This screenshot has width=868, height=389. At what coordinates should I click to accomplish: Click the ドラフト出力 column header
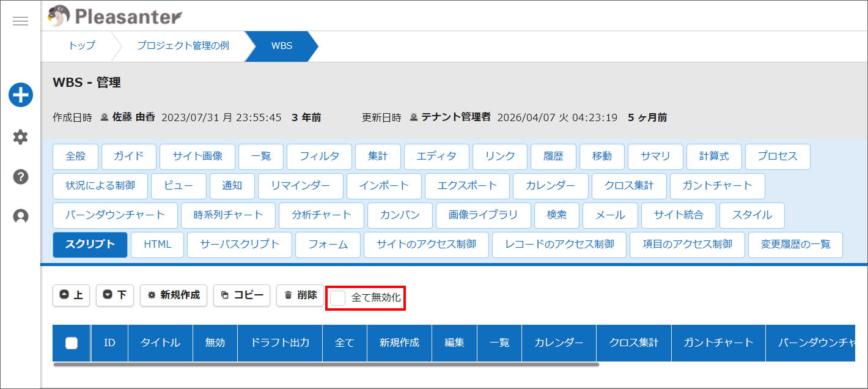(x=280, y=343)
